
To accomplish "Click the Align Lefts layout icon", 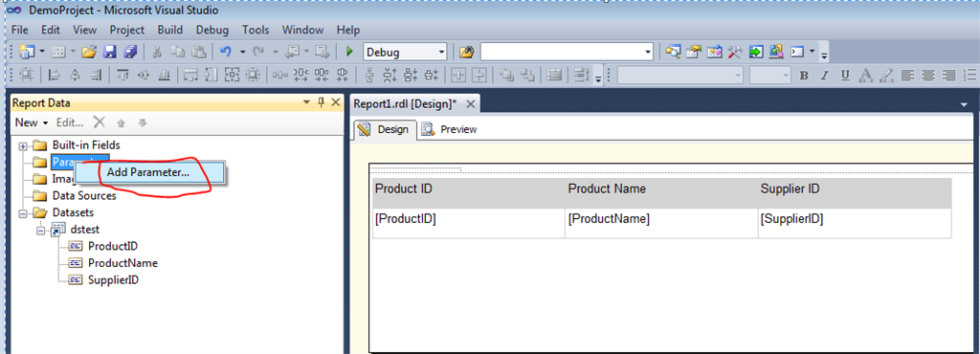I will (x=55, y=76).
